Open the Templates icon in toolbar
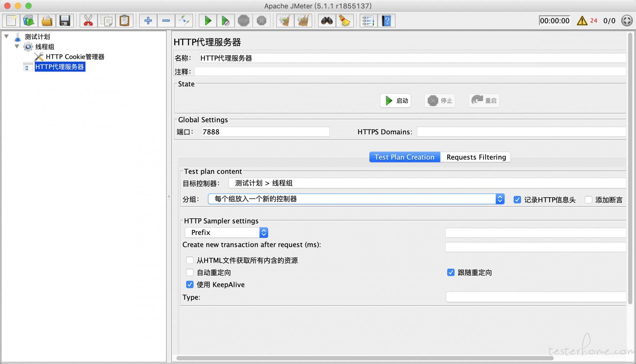This screenshot has width=636, height=364. pyautogui.click(x=29, y=21)
